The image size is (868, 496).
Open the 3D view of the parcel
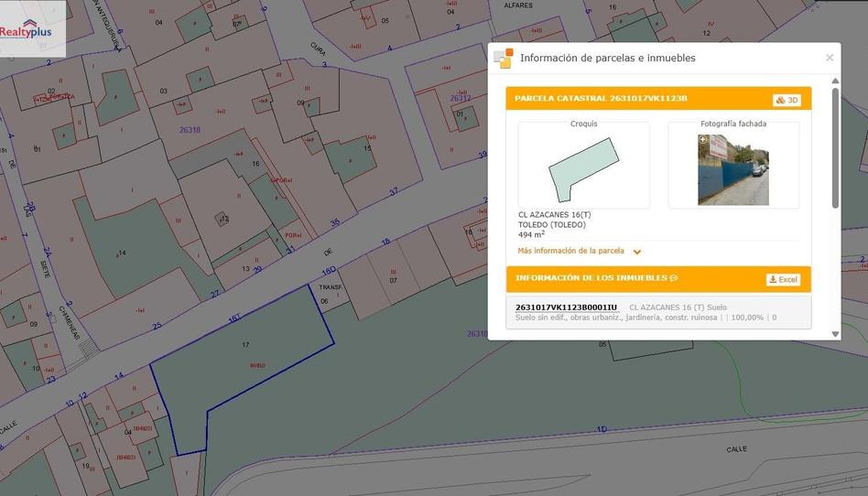787,100
